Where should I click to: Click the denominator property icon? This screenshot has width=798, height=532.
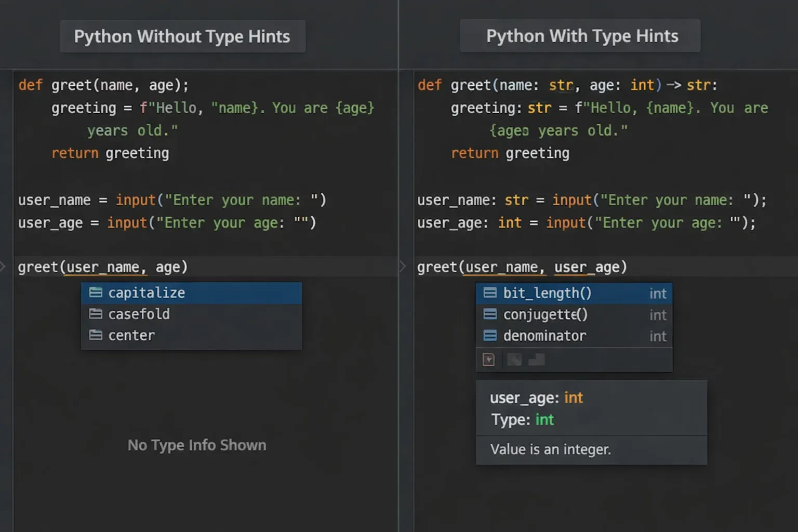490,336
